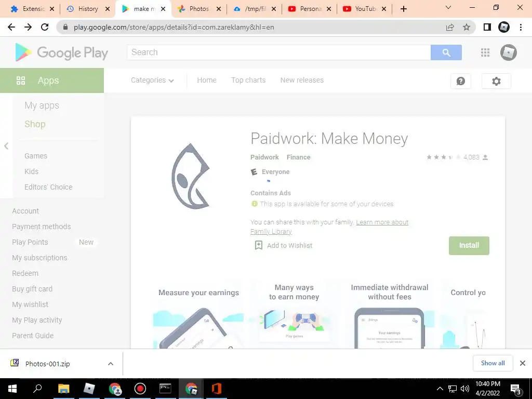Screen dimensions: 532x399
Task: Open My wishlist in the sidebar
Action: 30,304
